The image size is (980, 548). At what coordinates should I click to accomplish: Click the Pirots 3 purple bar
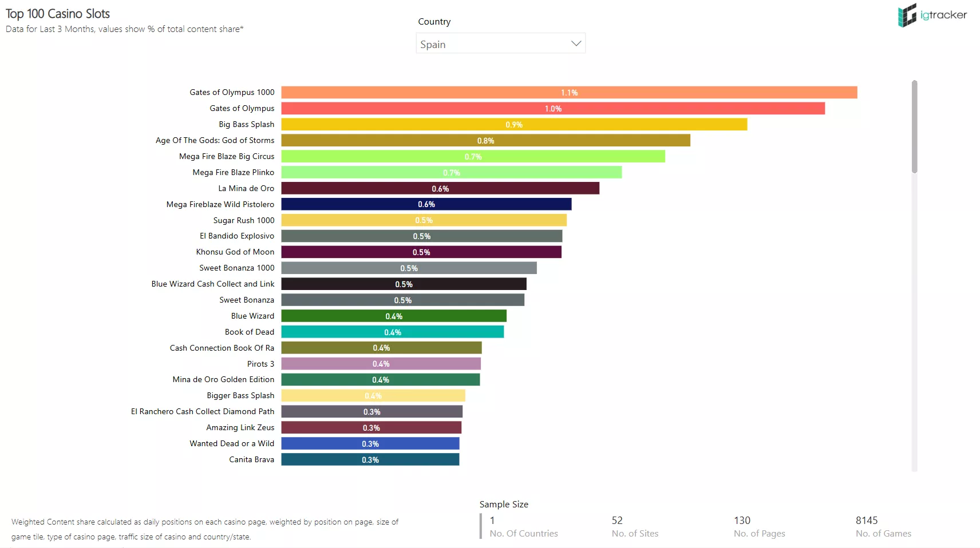pyautogui.click(x=381, y=364)
